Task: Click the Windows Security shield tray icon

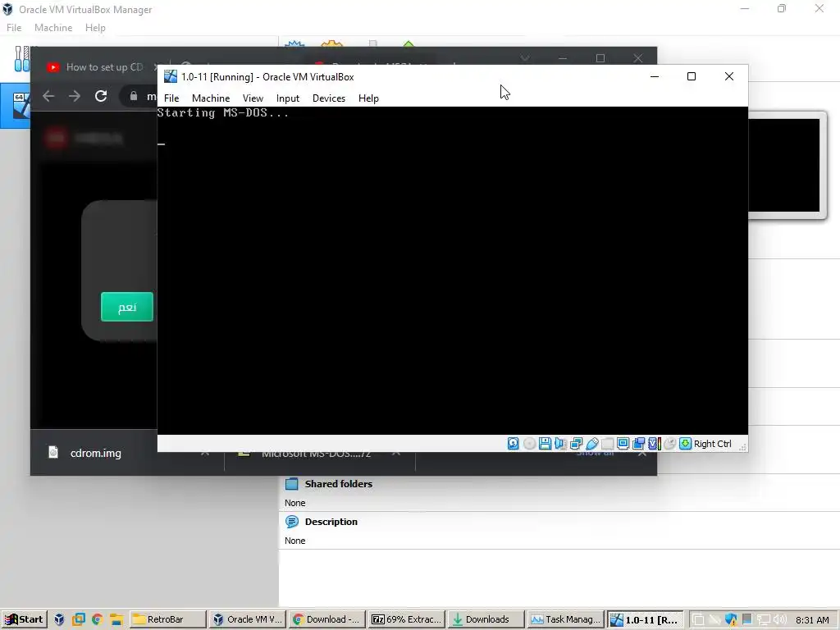Action: [x=731, y=620]
